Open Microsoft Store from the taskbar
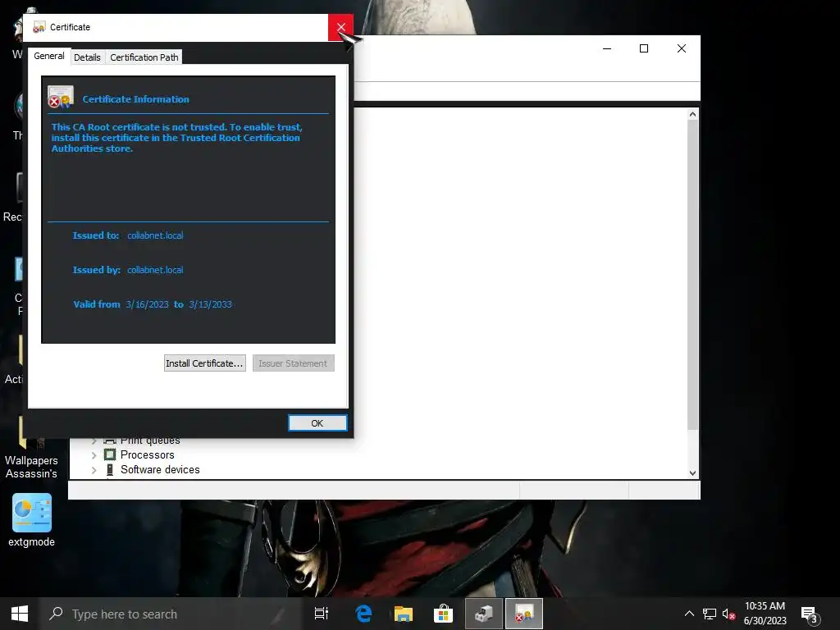 (x=443, y=614)
